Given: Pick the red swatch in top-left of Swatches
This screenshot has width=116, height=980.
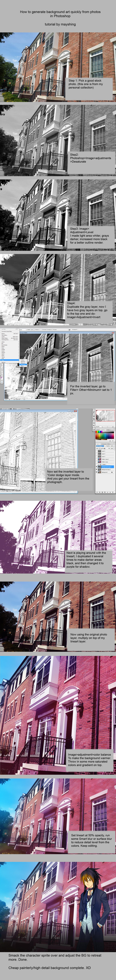Looking at the screenshot, I should tap(96, 431).
